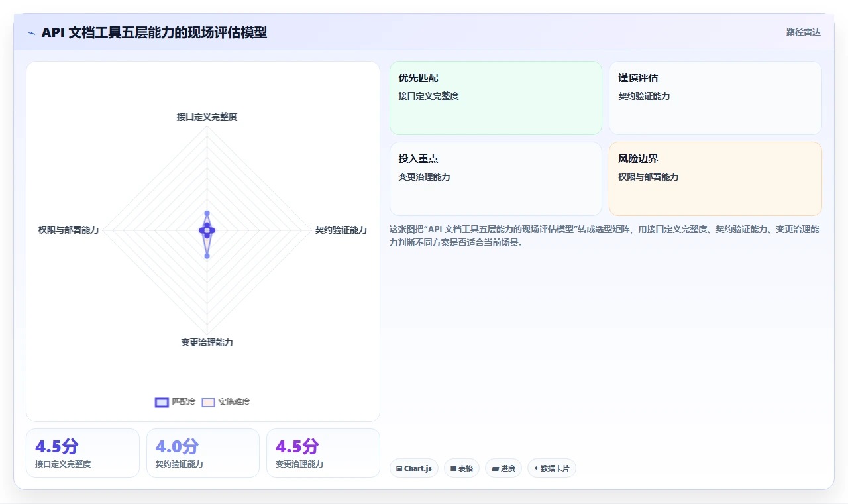Viewport: 848px width, 504px height.
Task: Click 接口定义完整度 text in 优先匹配 card
Action: pyautogui.click(x=429, y=96)
